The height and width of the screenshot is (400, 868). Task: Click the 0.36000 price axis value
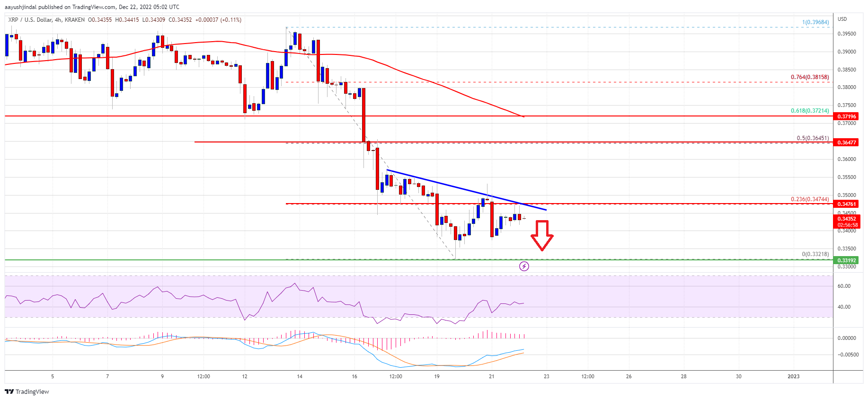847,159
